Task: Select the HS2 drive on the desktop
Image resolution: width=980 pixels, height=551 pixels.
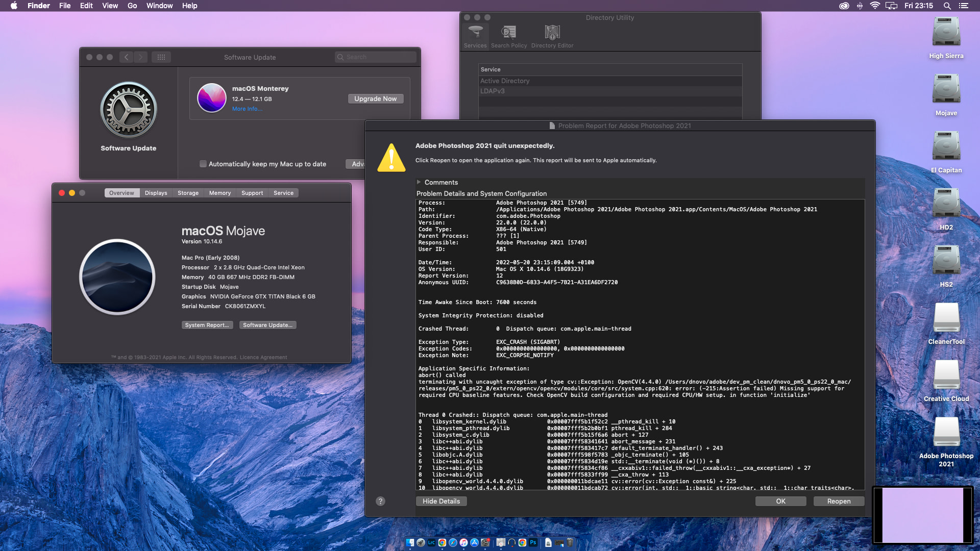Action: tap(946, 267)
